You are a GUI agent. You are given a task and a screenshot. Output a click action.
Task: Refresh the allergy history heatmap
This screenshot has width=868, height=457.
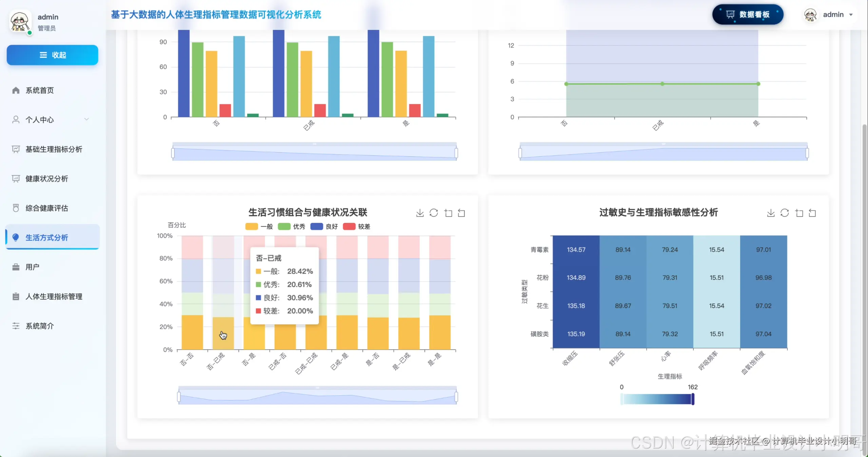tap(784, 213)
